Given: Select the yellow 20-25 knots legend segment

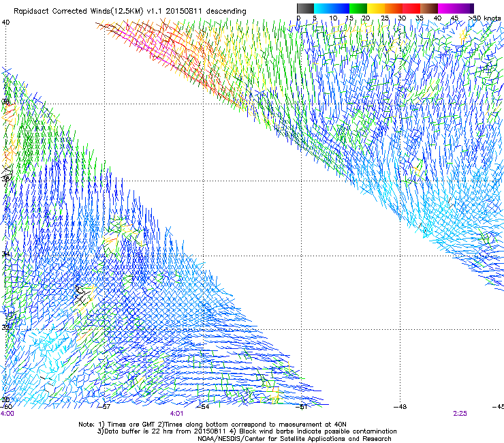Looking at the screenshot, I should pos(376,8).
